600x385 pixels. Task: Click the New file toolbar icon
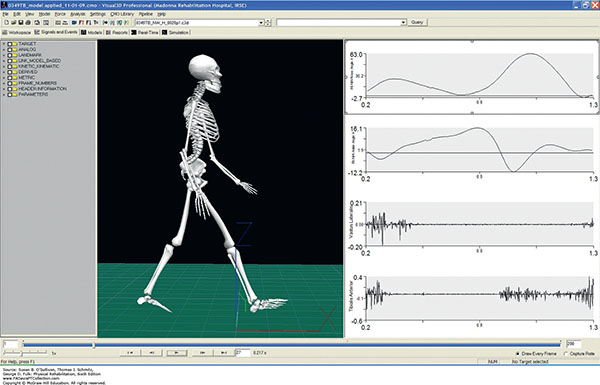click(7, 23)
